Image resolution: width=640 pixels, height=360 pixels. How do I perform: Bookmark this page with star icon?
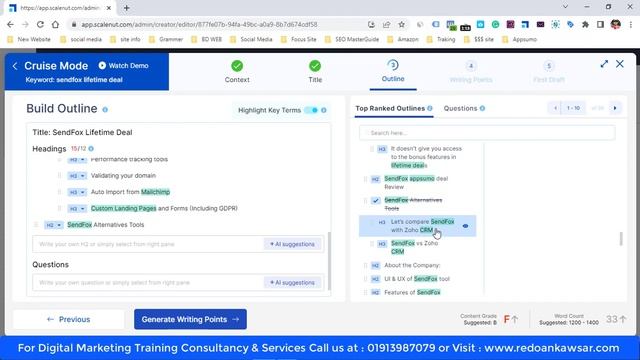click(x=402, y=24)
